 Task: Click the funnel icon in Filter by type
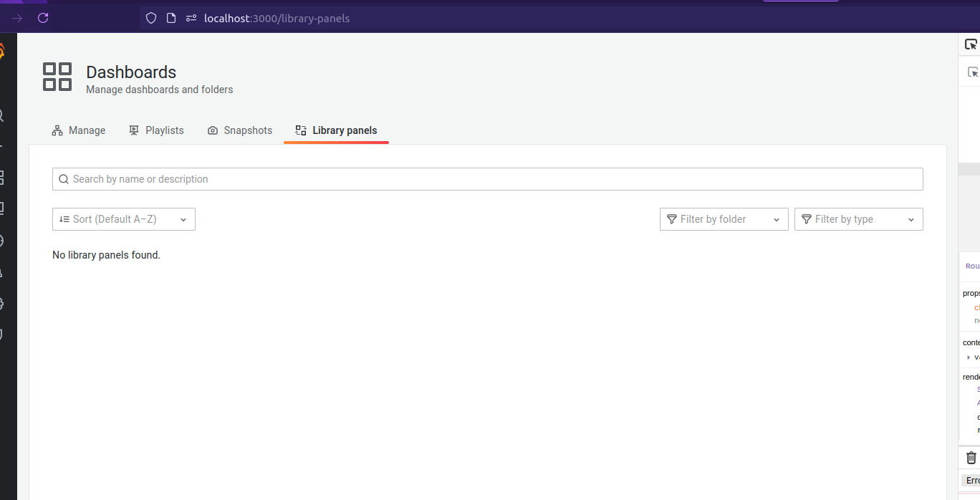[807, 218]
